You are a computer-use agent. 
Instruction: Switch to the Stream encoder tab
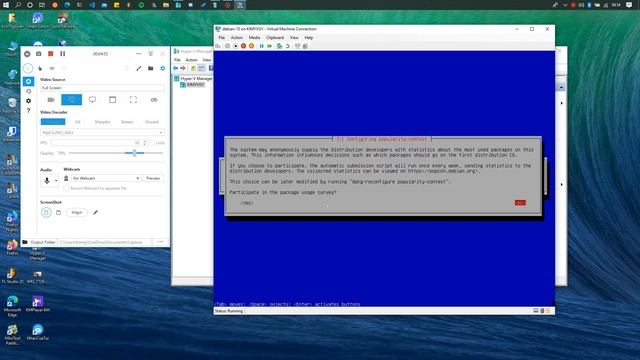point(127,122)
